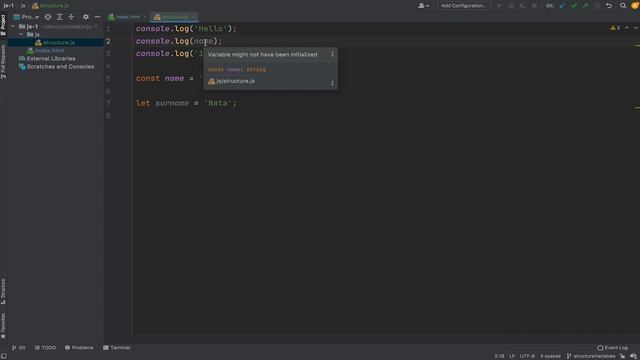Open the user account dropdown in toolbar

[x=423, y=6]
